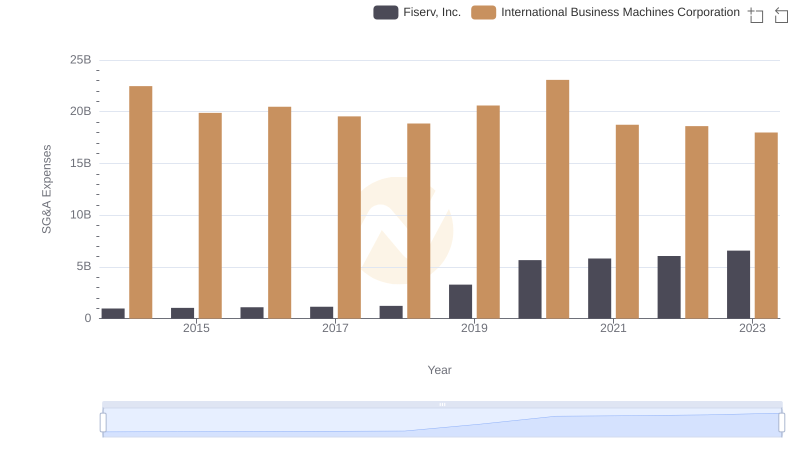The height and width of the screenshot is (461, 800).
Task: Toggle Fiserv, Inc. legend series
Action: tap(417, 12)
